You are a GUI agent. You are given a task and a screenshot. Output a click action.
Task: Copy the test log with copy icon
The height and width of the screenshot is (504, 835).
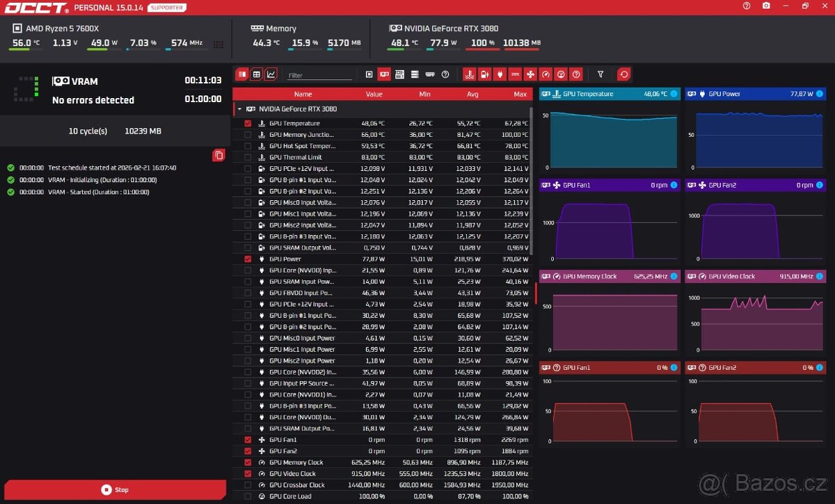click(x=218, y=155)
